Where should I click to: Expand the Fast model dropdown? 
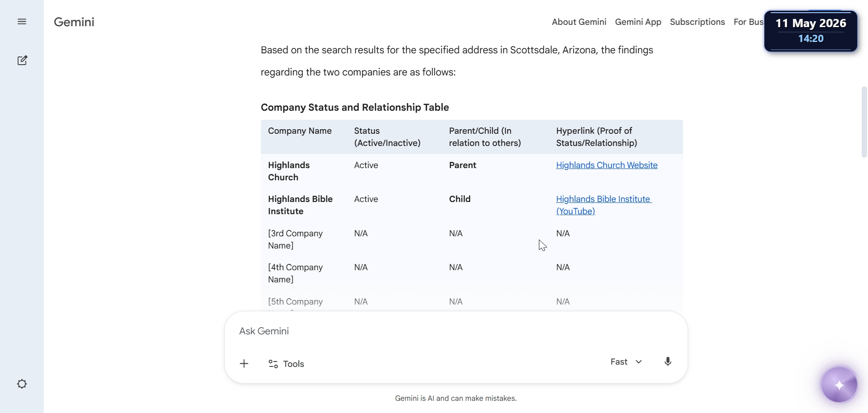(x=626, y=361)
